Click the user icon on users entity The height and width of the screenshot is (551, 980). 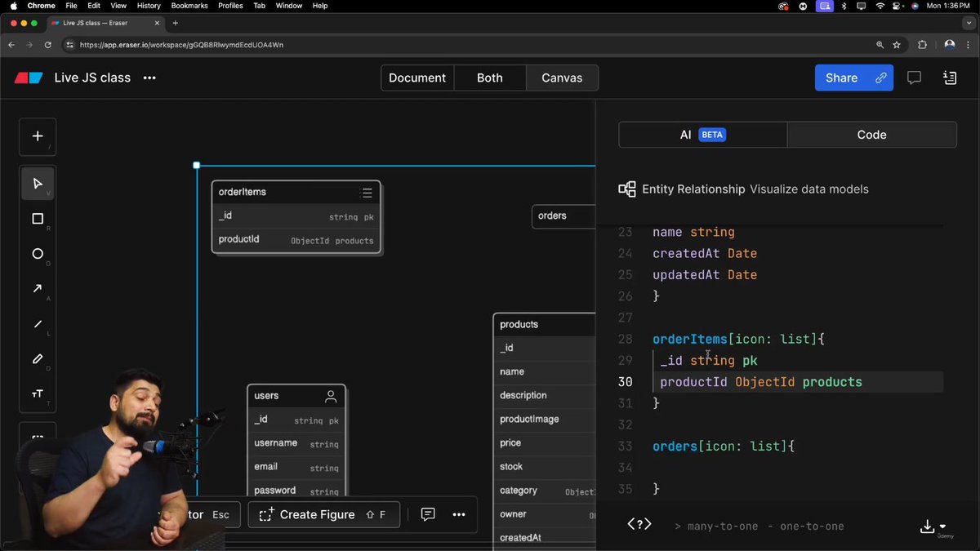click(x=331, y=396)
